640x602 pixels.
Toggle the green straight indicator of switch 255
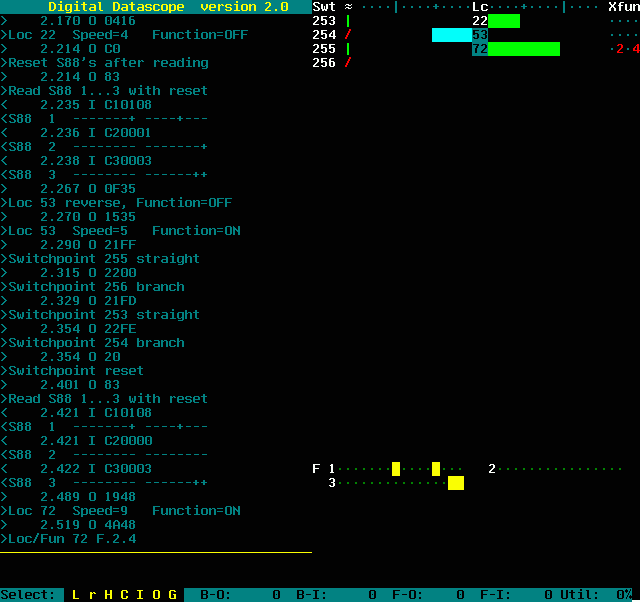click(x=348, y=49)
